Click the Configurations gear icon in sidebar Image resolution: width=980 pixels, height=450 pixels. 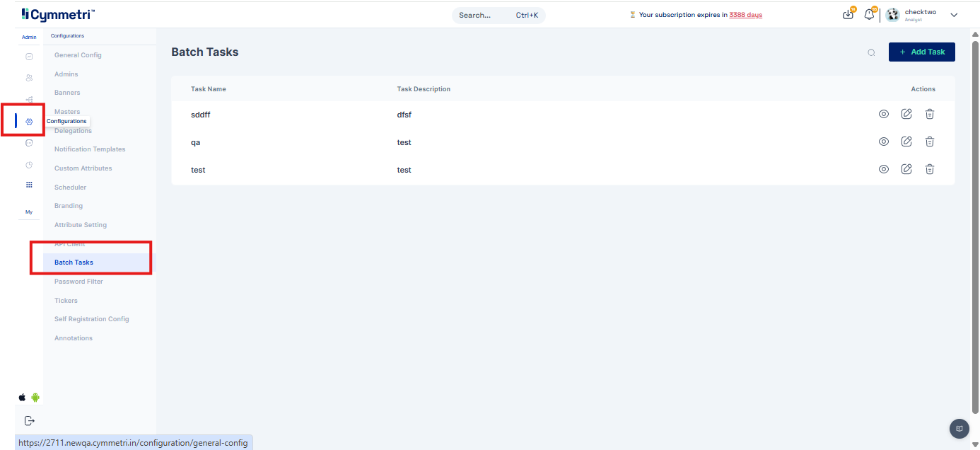[x=29, y=122]
